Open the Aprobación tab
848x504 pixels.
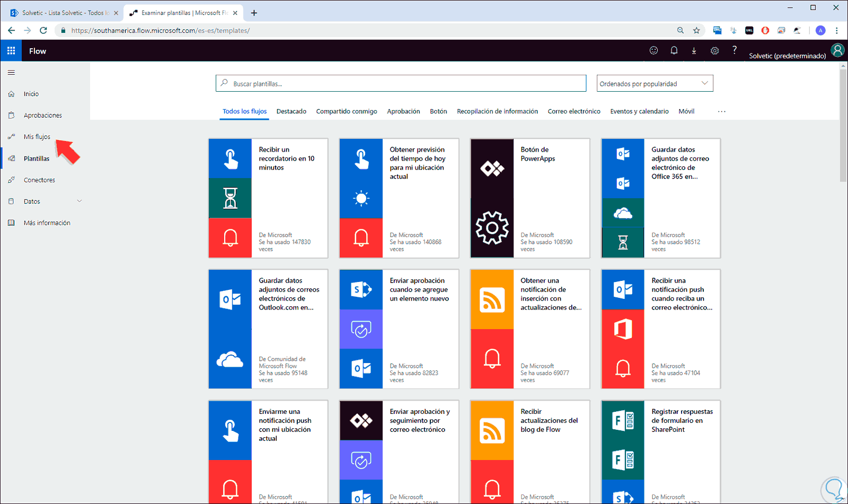403,111
